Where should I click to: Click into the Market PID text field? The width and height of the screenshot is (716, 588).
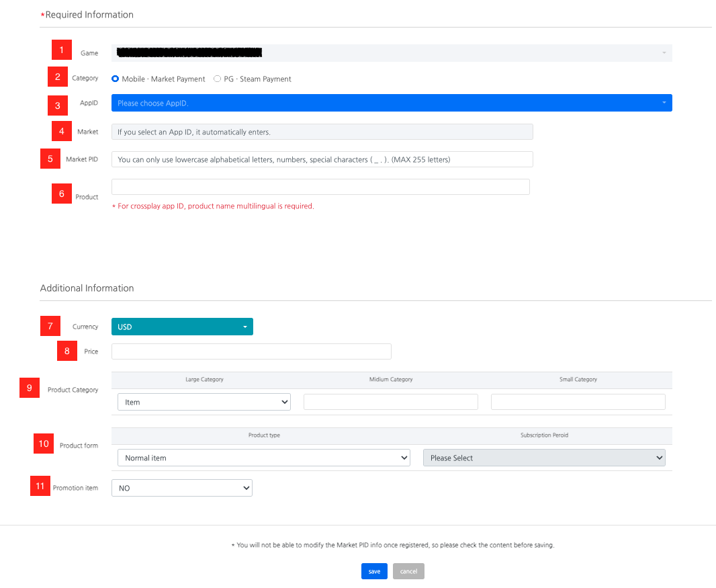click(x=322, y=159)
